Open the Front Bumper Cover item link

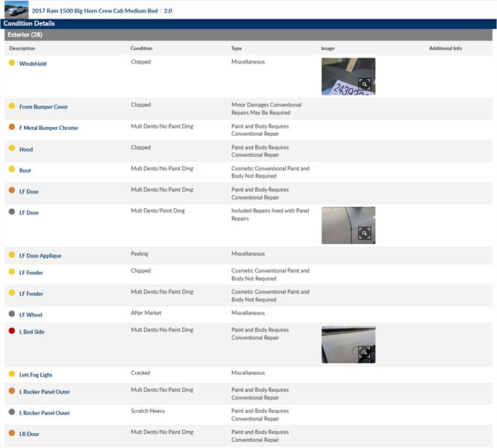click(43, 107)
